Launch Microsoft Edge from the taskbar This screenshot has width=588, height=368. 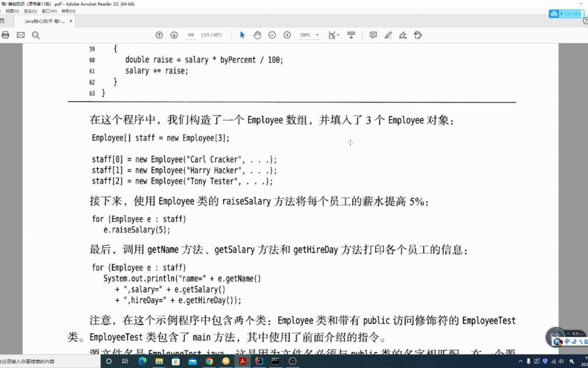[142, 361]
